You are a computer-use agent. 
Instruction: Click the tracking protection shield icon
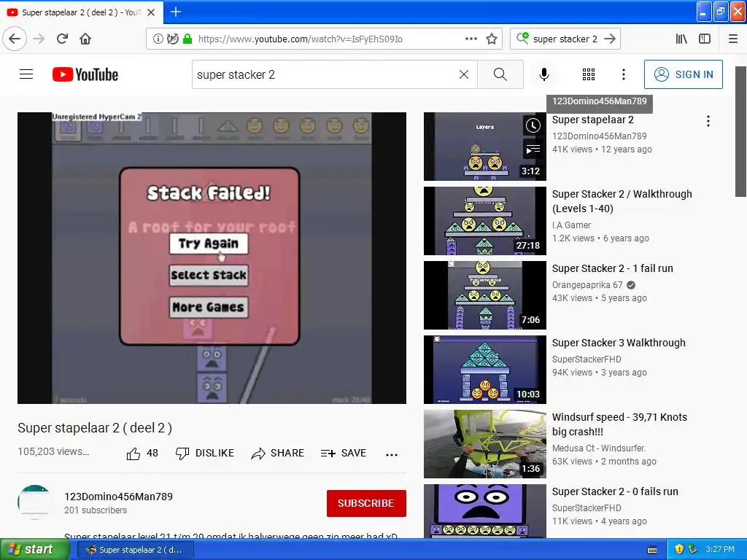pyautogui.click(x=173, y=39)
